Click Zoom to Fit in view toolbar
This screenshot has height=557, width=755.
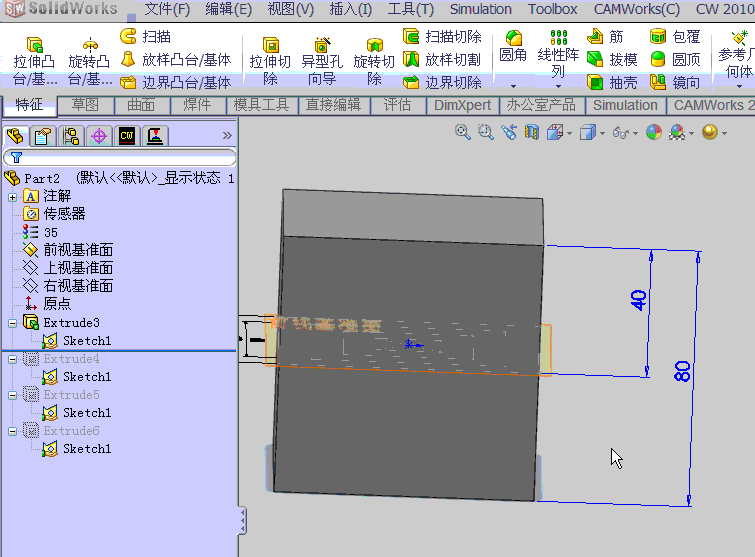point(463,132)
